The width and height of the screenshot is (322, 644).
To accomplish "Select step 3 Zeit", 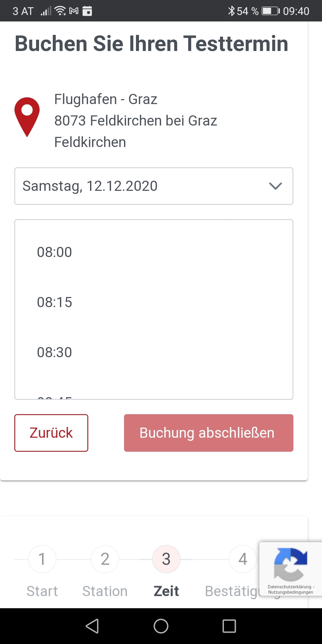I will point(166,559).
